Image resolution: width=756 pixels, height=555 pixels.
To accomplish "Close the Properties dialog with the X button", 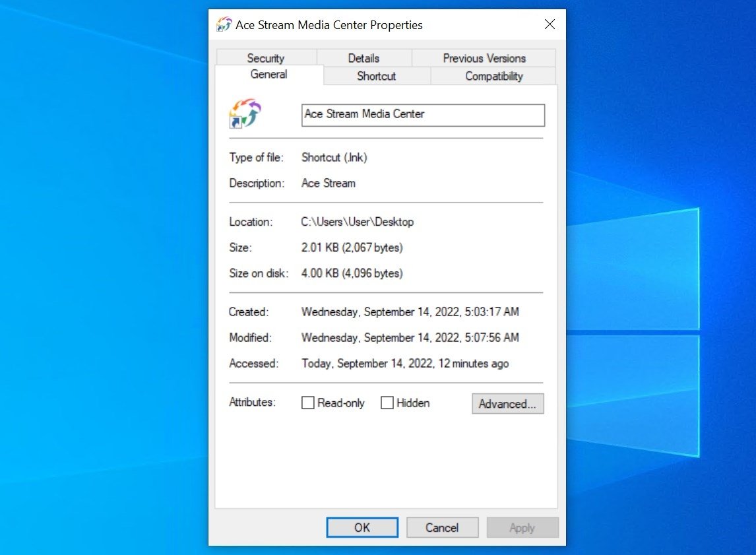I will coord(550,24).
